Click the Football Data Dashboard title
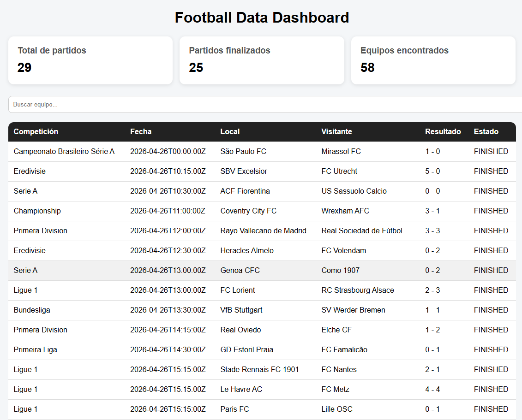The height and width of the screenshot is (420, 522). (x=262, y=18)
